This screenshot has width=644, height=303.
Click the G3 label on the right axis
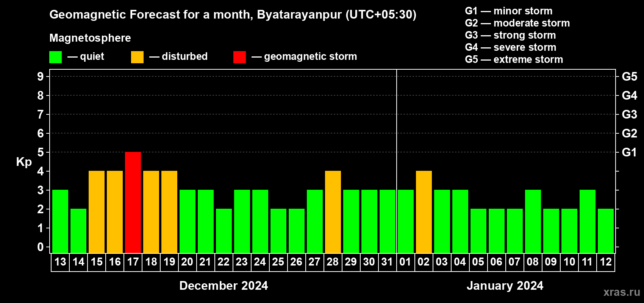(x=630, y=114)
